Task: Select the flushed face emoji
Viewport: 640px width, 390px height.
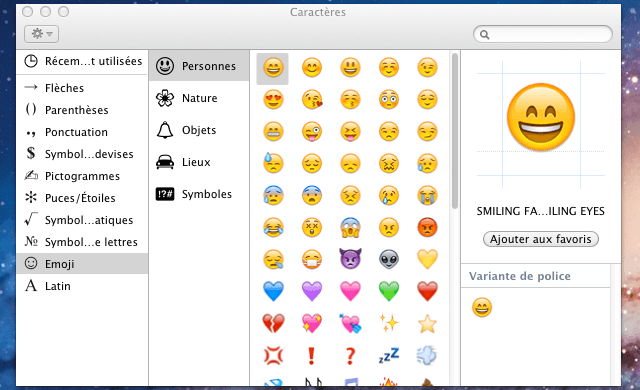Action: [389, 100]
